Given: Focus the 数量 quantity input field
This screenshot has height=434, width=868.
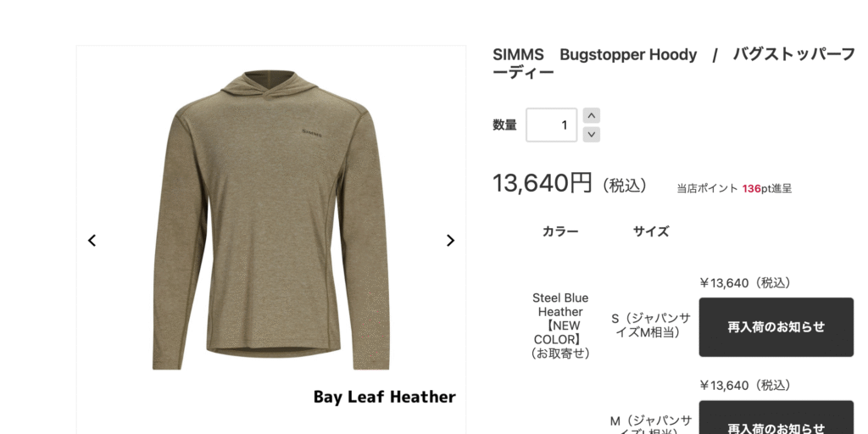Looking at the screenshot, I should (x=551, y=125).
